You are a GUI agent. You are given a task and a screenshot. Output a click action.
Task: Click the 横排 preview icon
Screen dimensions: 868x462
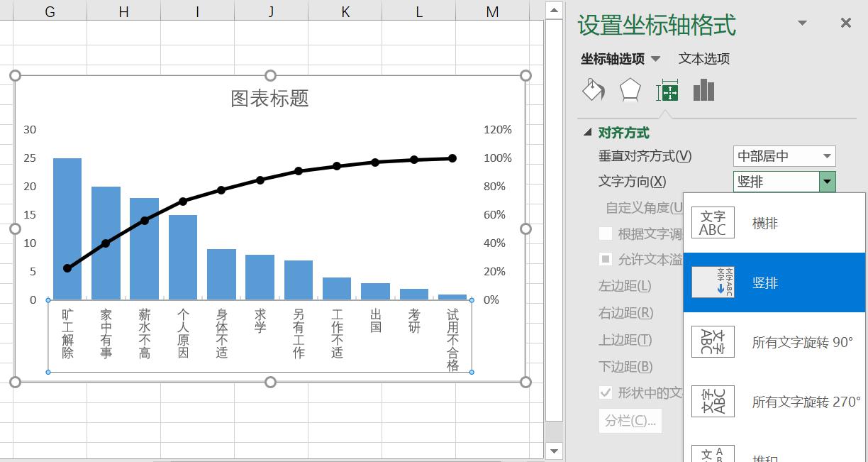point(713,223)
